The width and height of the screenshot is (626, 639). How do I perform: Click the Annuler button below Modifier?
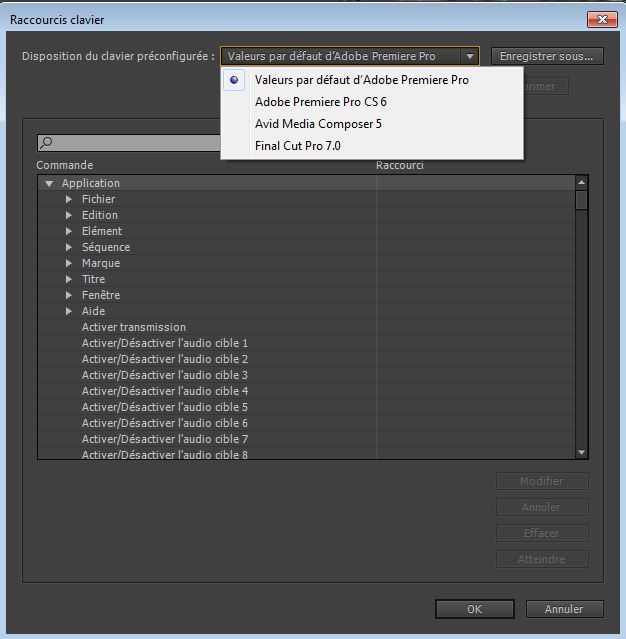542,507
